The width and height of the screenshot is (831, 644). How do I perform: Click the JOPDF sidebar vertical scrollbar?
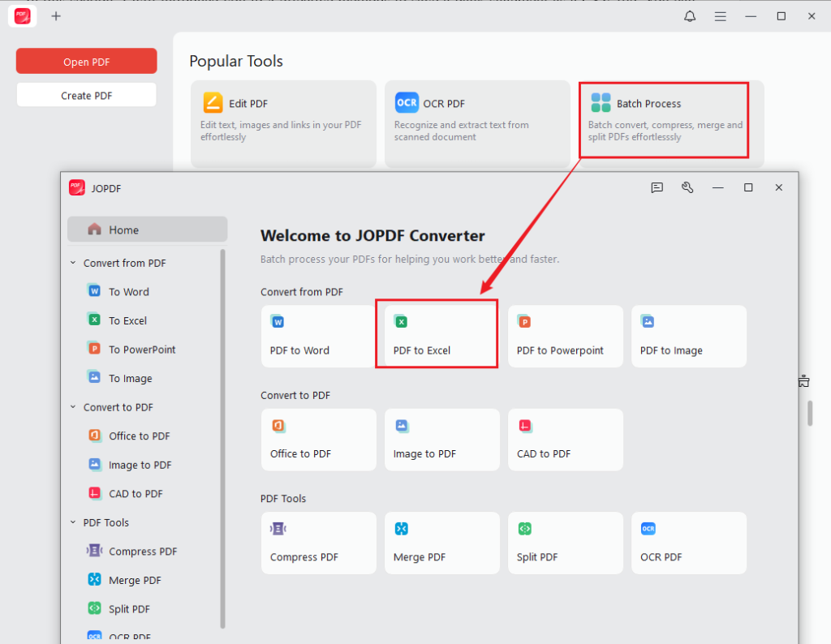coord(222,439)
